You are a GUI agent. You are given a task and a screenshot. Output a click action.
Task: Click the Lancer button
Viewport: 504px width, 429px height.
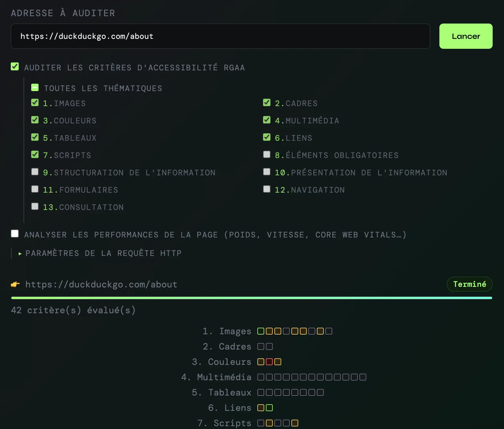coord(466,36)
